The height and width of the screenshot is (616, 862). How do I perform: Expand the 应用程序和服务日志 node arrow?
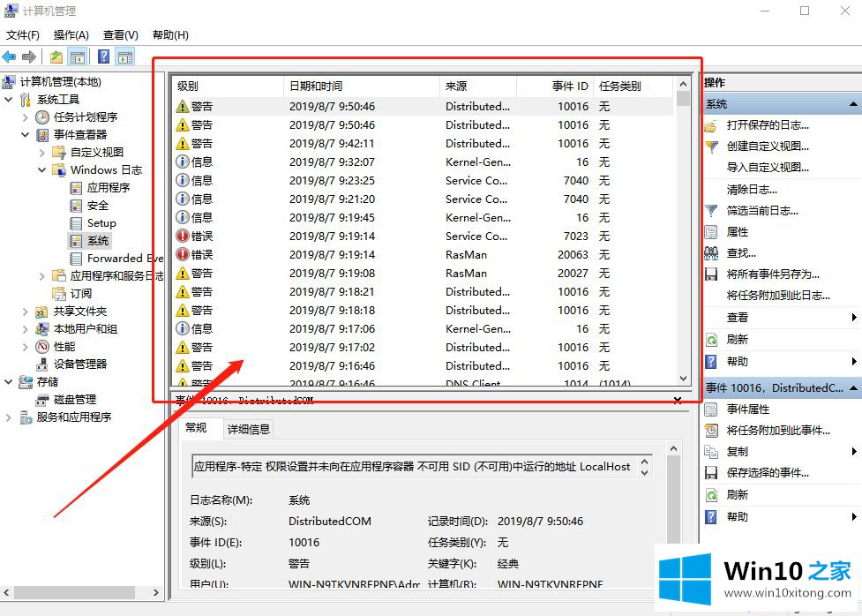pos(41,275)
